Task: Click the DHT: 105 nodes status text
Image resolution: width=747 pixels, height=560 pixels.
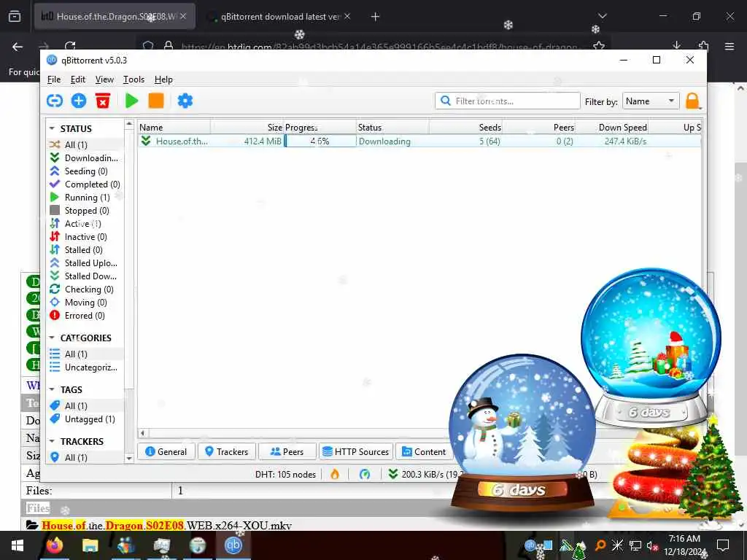Action: [285, 474]
